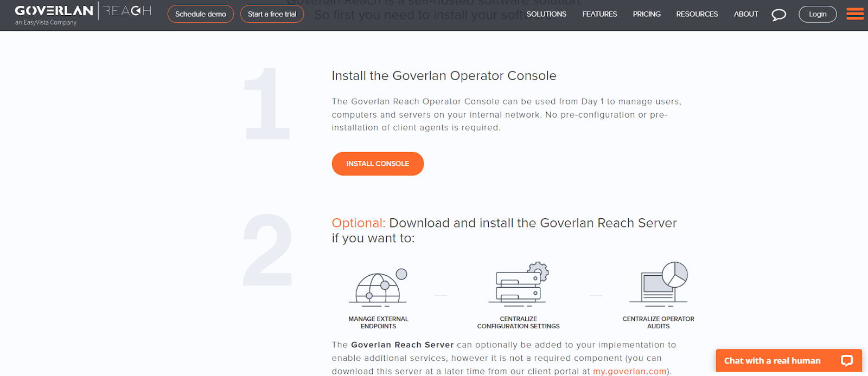Click the Install Console button

[x=378, y=164]
